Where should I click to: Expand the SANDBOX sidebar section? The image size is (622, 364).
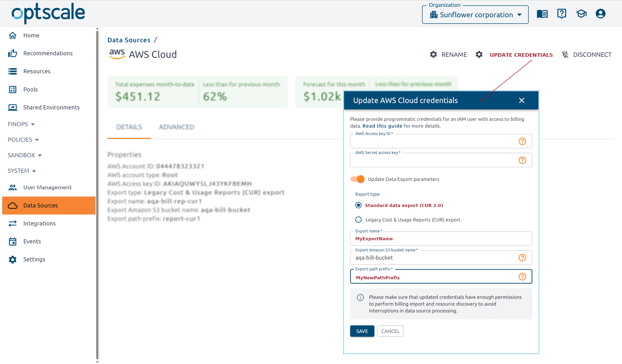[25, 155]
